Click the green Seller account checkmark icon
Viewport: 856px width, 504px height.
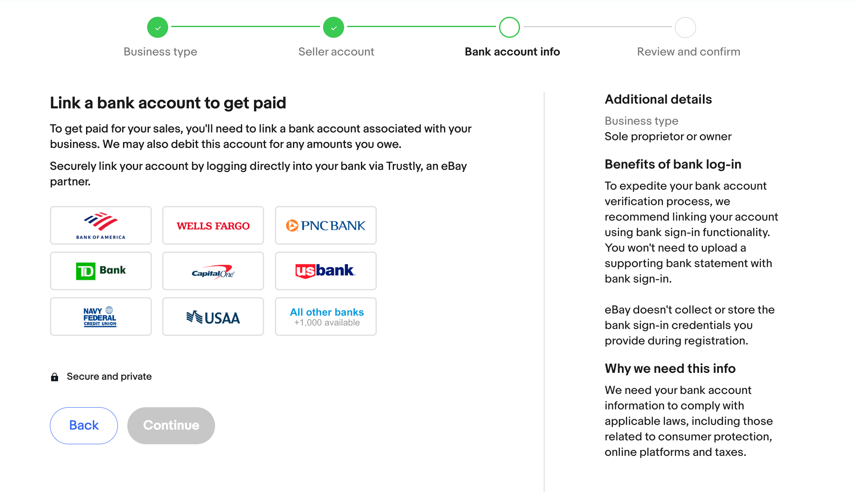click(333, 27)
